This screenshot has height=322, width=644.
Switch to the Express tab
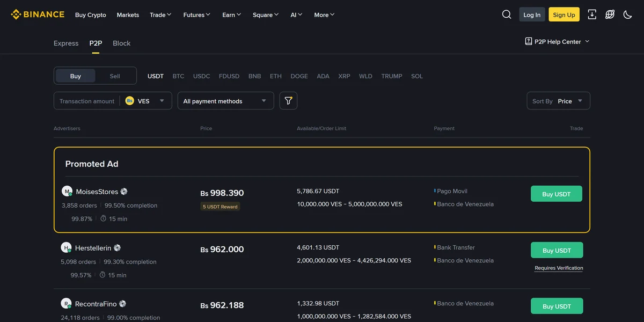(x=66, y=43)
